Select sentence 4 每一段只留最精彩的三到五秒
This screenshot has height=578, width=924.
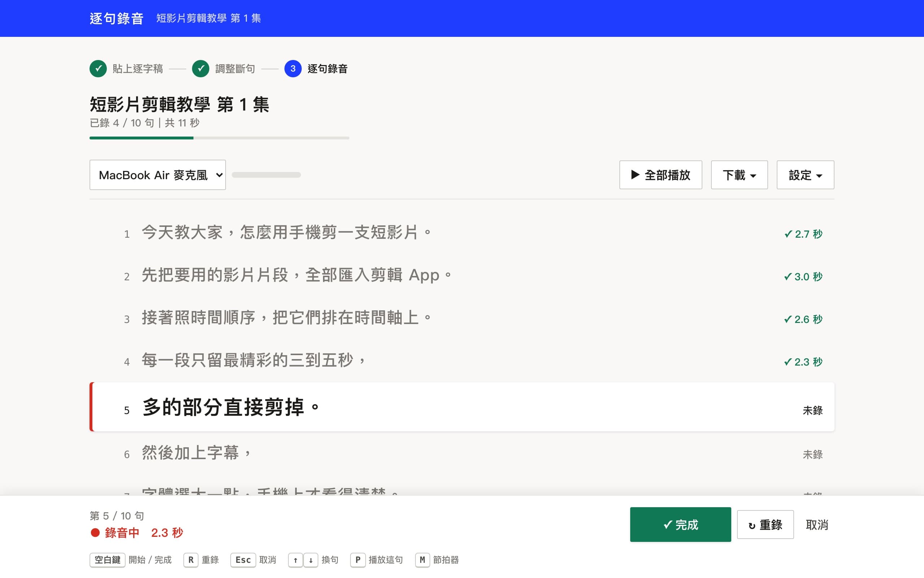click(x=462, y=361)
